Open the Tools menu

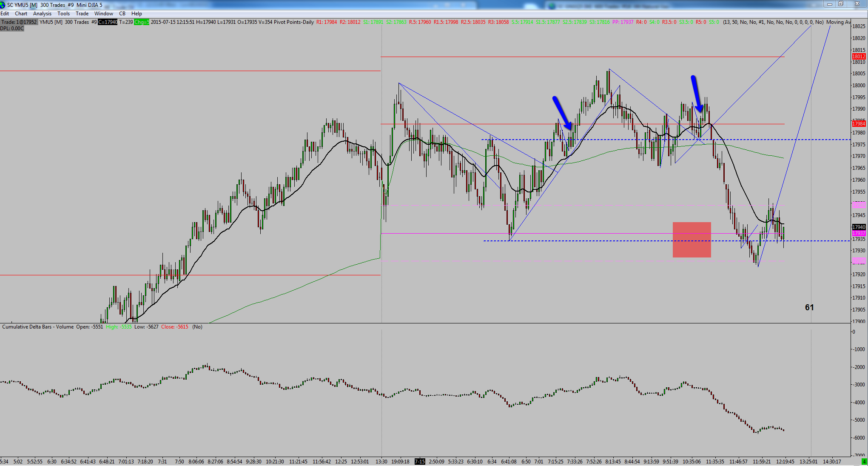(64, 14)
